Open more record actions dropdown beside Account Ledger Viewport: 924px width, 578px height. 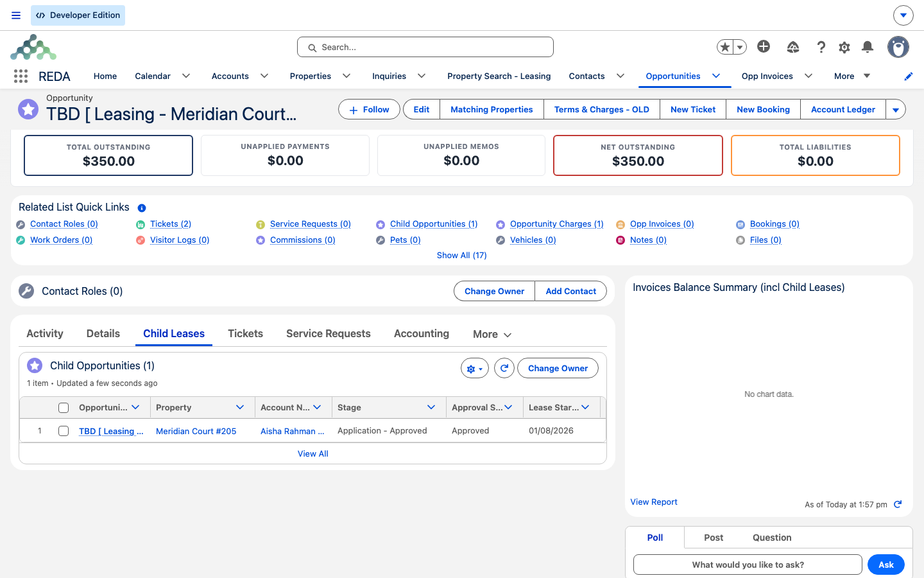[x=896, y=109]
